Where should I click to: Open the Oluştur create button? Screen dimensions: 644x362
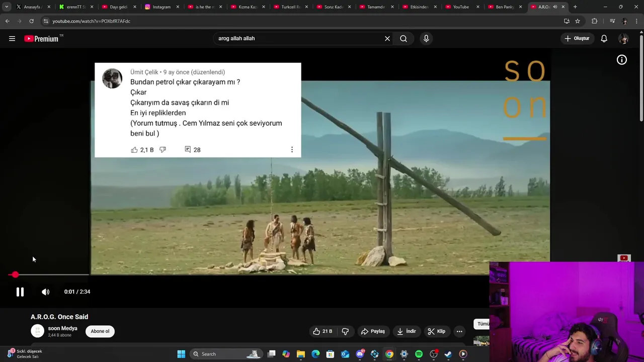tap(577, 38)
